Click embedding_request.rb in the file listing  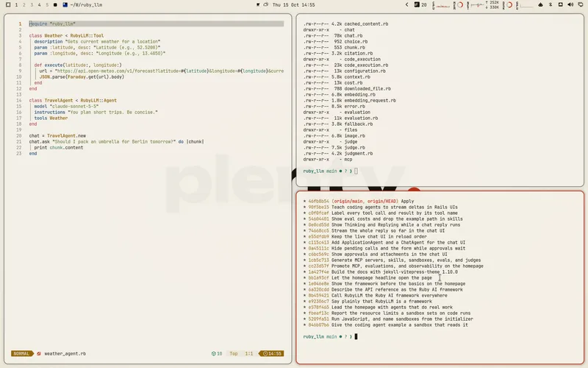point(370,100)
